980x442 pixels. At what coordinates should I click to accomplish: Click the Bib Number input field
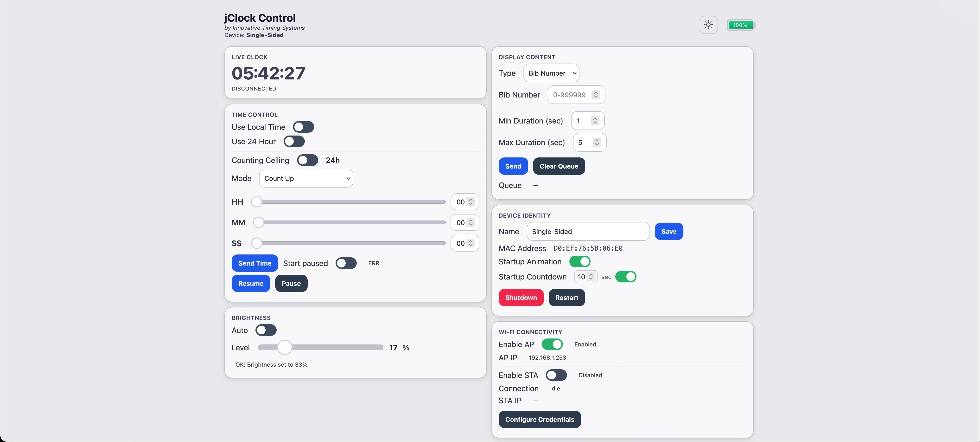576,95
